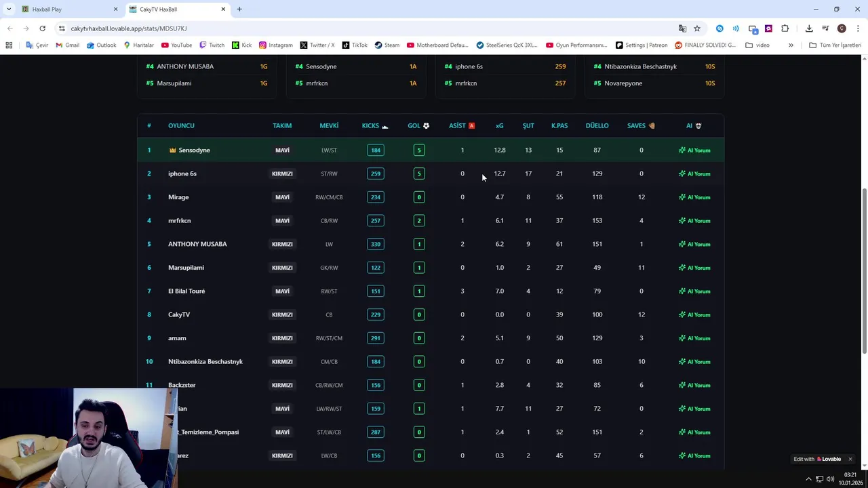
Task: Click the page vertical scrollbar thumb
Action: [864, 270]
